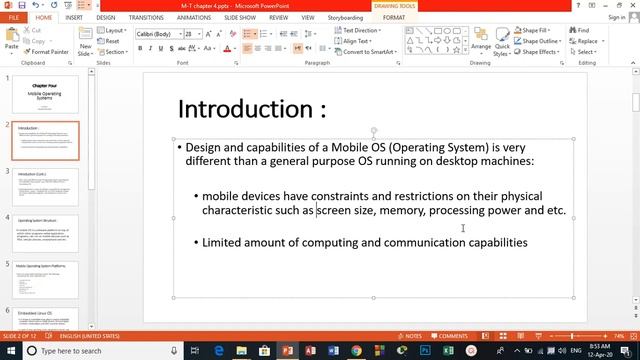This screenshot has width=640, height=360.
Task: Open the drawing tools FORMAT tab
Action: coord(394,18)
